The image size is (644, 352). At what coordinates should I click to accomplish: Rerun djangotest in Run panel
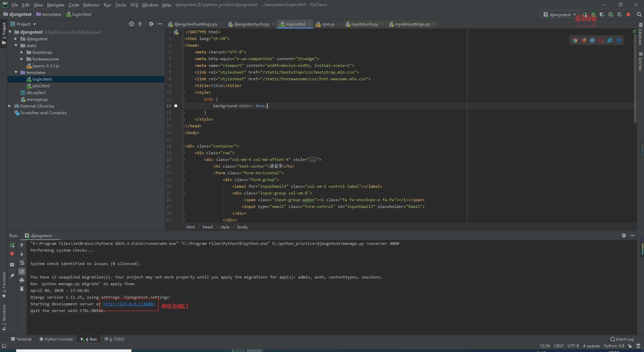click(12, 245)
